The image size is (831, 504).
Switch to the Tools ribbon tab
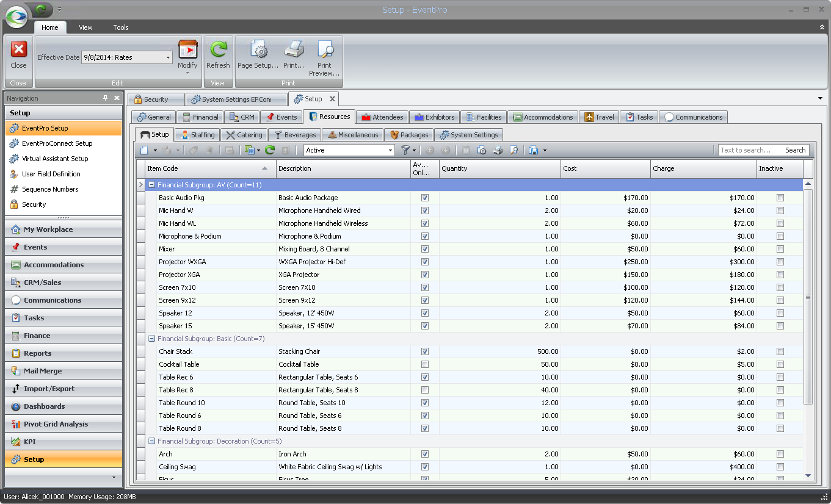pos(121,27)
